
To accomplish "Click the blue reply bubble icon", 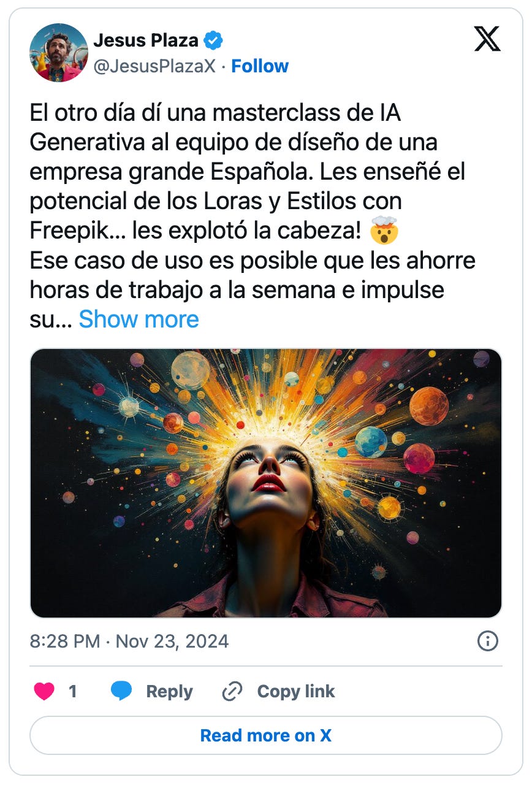I will [x=122, y=692].
